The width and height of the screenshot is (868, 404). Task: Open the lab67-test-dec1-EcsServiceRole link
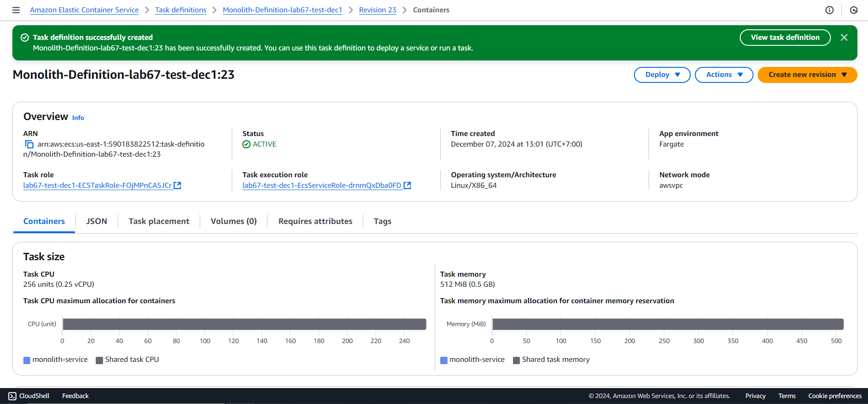[322, 186]
